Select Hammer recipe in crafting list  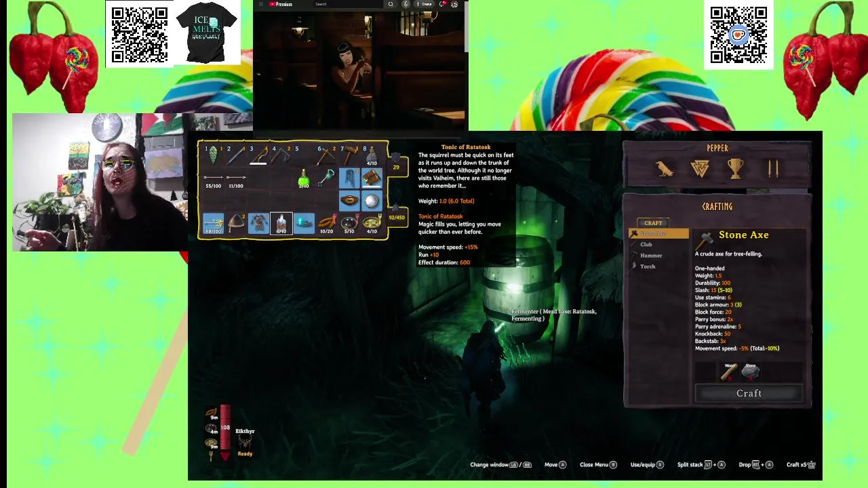tap(659, 256)
